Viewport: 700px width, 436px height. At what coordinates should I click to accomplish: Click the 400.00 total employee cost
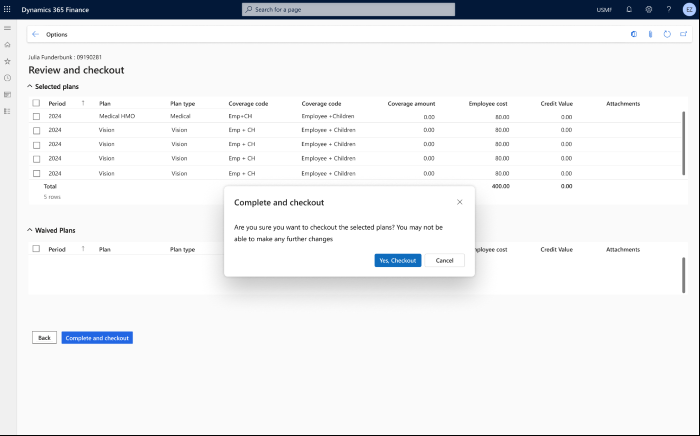pos(500,186)
